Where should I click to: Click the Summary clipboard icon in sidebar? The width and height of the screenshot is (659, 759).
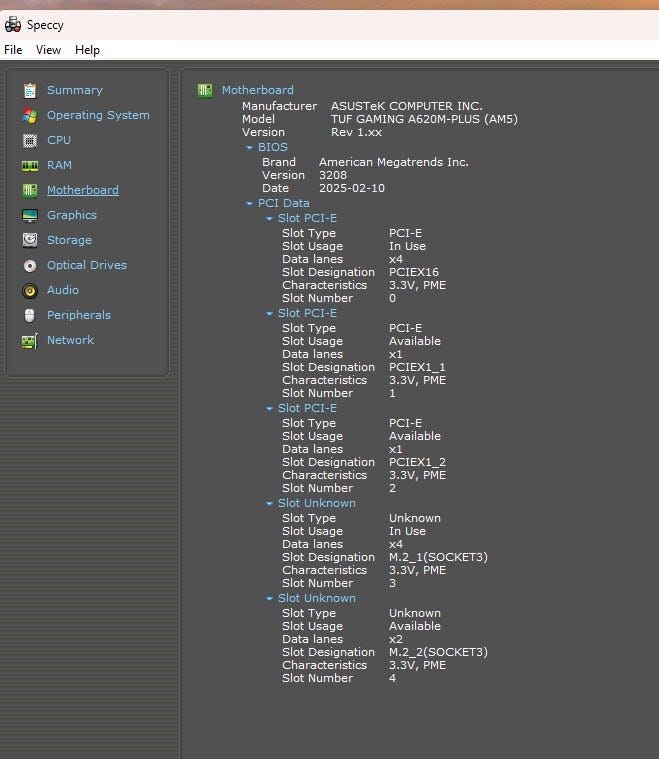[x=30, y=90]
